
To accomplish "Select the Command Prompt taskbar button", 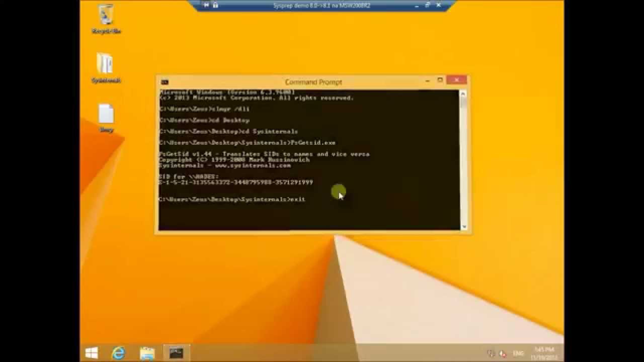I will (x=177, y=353).
